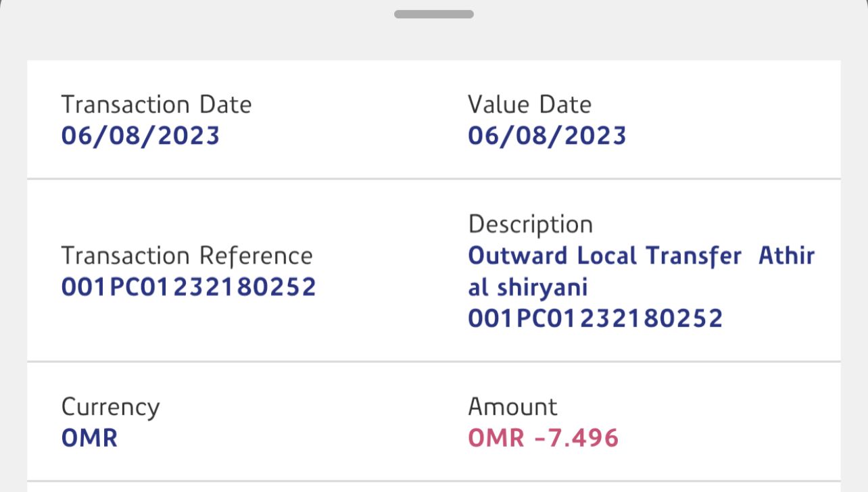Tap the word Local in the description
This screenshot has width=868, height=492.
(607, 256)
